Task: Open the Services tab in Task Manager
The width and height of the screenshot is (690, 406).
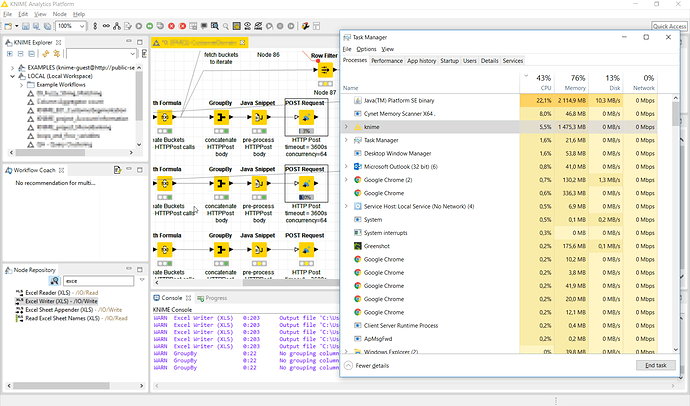Action: tap(513, 61)
